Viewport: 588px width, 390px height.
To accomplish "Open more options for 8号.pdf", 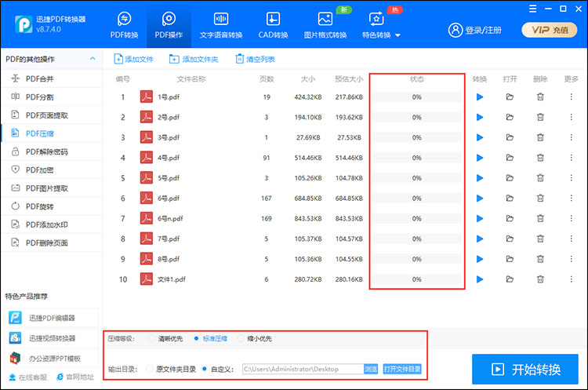I will (571, 259).
